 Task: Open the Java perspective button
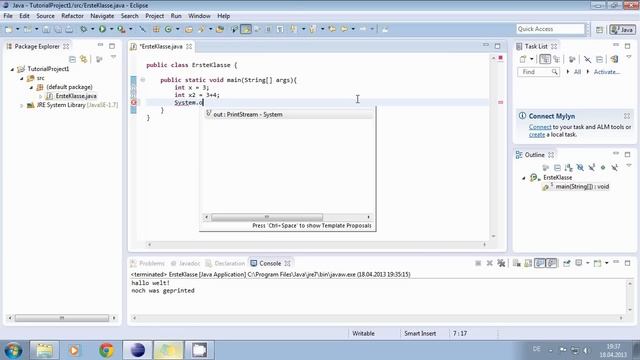pyautogui.click(x=622, y=29)
